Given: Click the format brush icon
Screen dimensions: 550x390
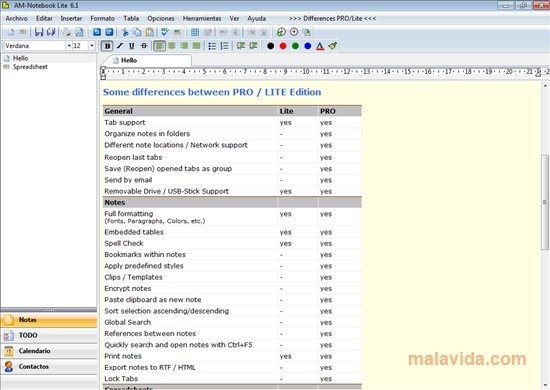Looking at the screenshot, I should pyautogui.click(x=333, y=46).
